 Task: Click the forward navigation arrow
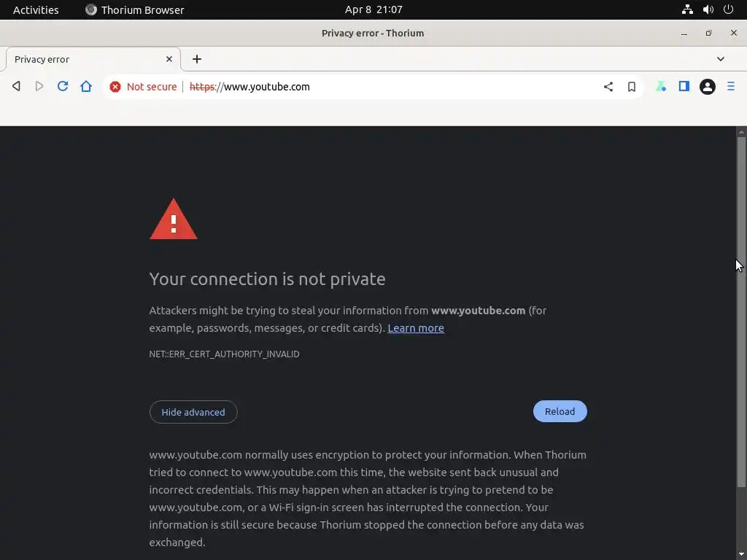(39, 87)
